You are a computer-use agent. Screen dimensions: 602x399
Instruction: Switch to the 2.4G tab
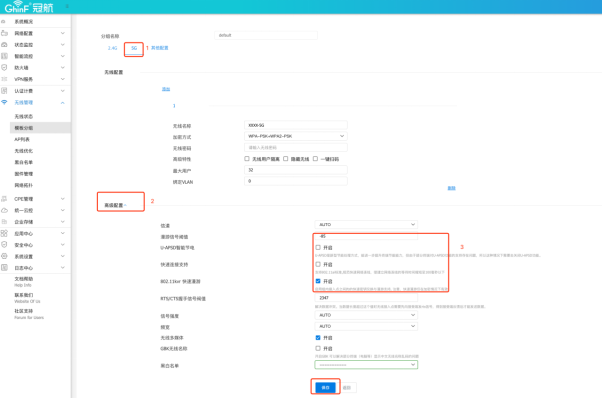112,48
